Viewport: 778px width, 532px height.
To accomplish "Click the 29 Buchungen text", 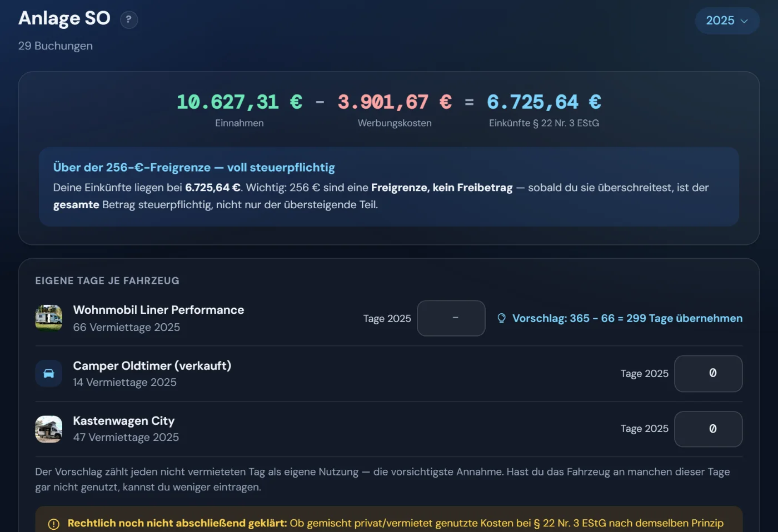I will [56, 46].
